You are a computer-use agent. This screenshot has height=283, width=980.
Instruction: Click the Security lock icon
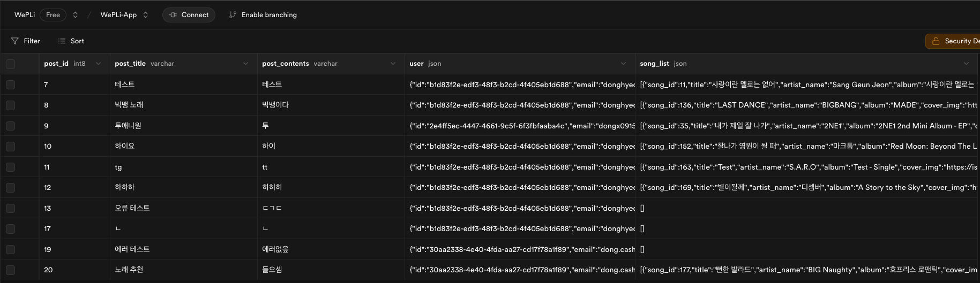pos(936,41)
